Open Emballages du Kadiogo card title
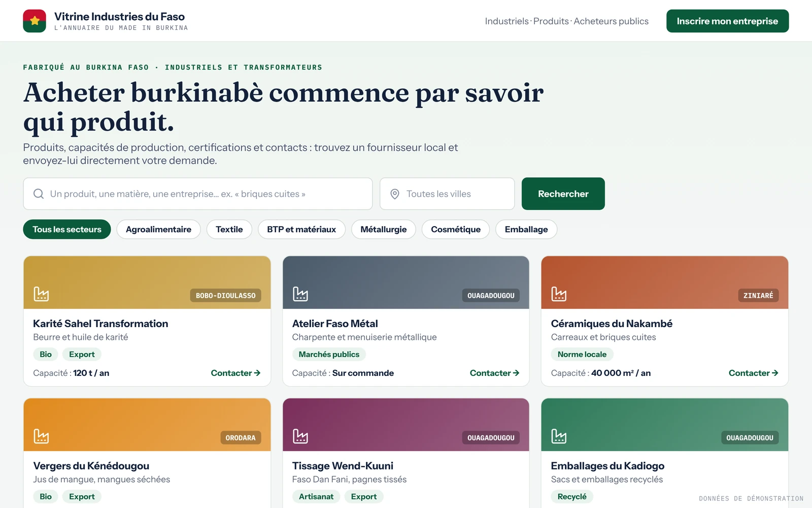Image resolution: width=812 pixels, height=508 pixels. (607, 466)
